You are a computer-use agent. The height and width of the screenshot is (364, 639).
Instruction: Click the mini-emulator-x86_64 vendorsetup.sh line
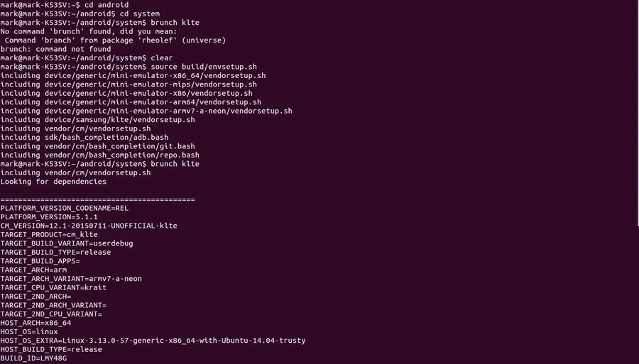click(x=133, y=75)
